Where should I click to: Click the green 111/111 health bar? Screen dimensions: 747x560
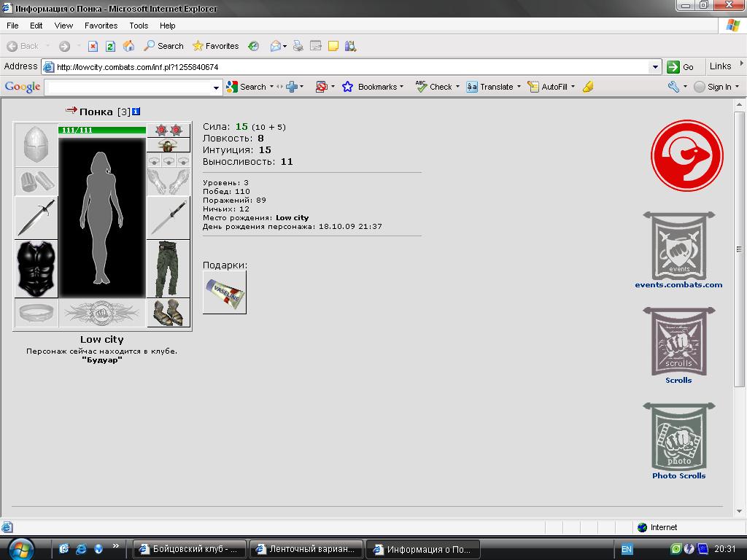[102, 130]
